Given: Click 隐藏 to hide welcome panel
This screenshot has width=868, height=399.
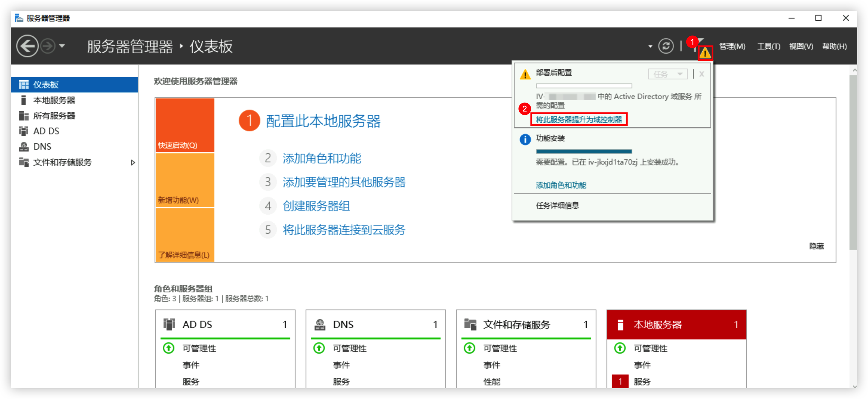Looking at the screenshot, I should pos(816,246).
